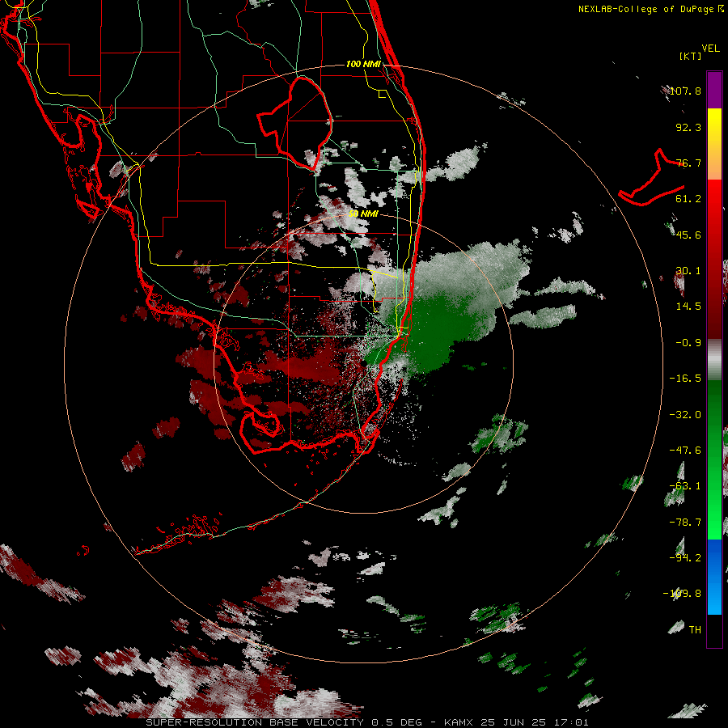728x728 pixels.
Task: Click the 45.6 legend value
Action: click(688, 235)
